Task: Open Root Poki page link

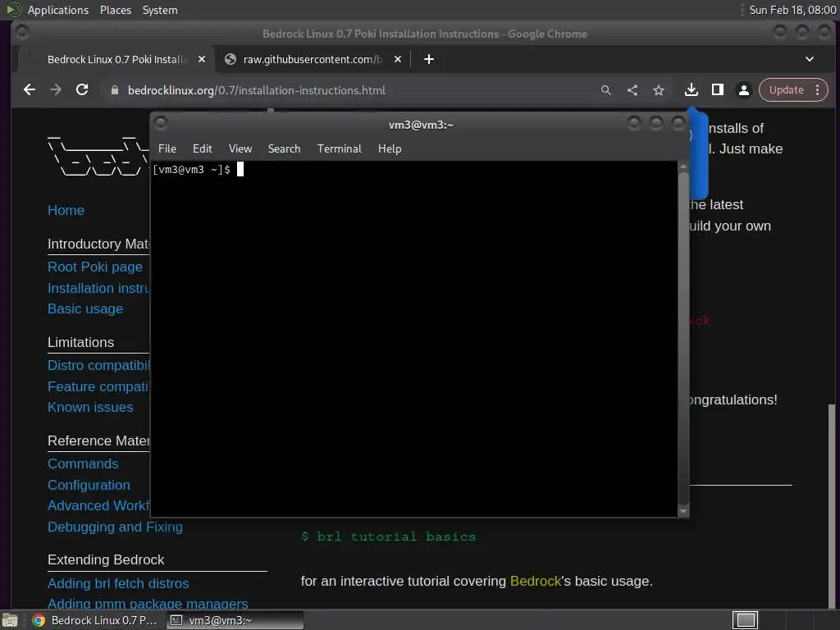Action: coord(95,267)
